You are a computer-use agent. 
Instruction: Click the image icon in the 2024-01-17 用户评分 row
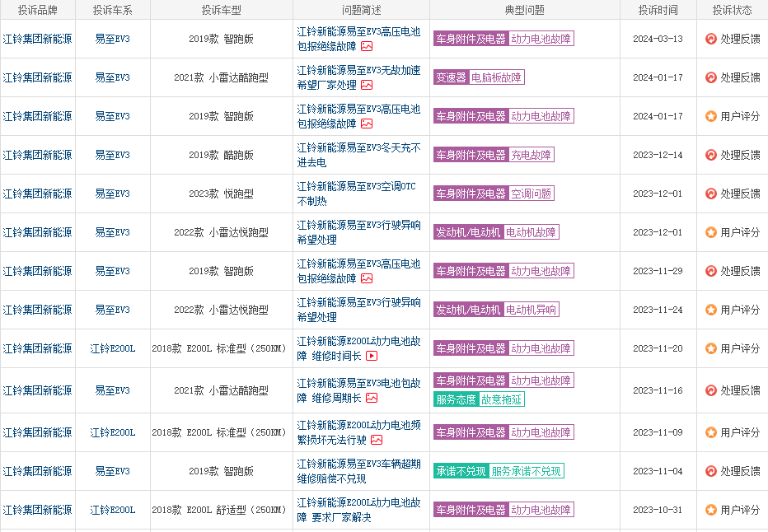pos(367,124)
